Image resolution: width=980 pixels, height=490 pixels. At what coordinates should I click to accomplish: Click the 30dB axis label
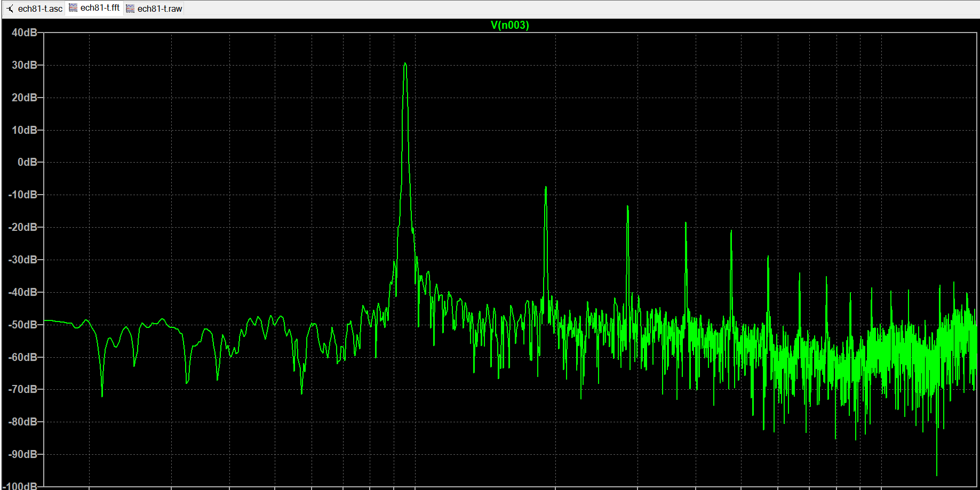(x=25, y=65)
